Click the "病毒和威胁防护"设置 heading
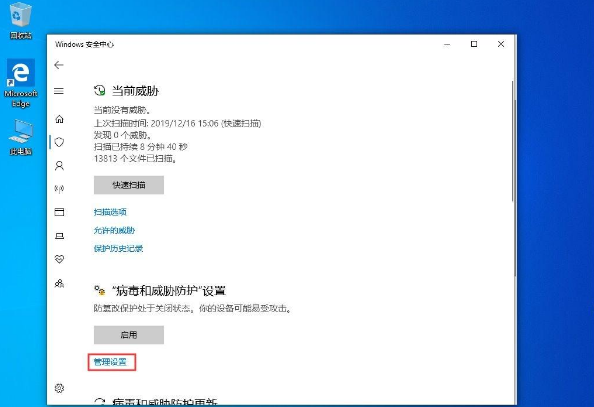 click(x=169, y=291)
